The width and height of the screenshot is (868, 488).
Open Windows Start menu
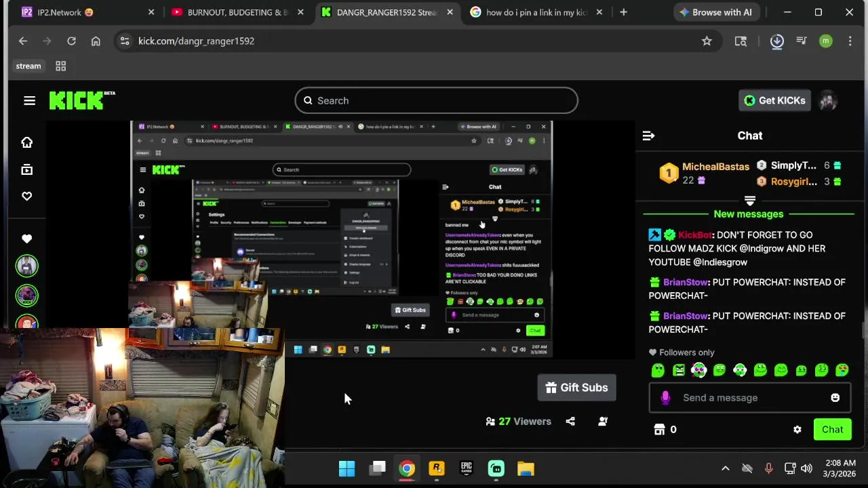(x=347, y=468)
